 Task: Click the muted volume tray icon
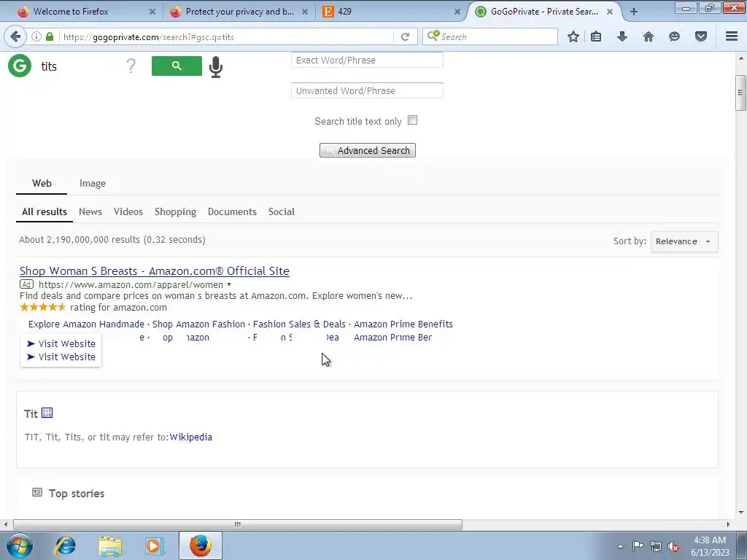pos(673,546)
